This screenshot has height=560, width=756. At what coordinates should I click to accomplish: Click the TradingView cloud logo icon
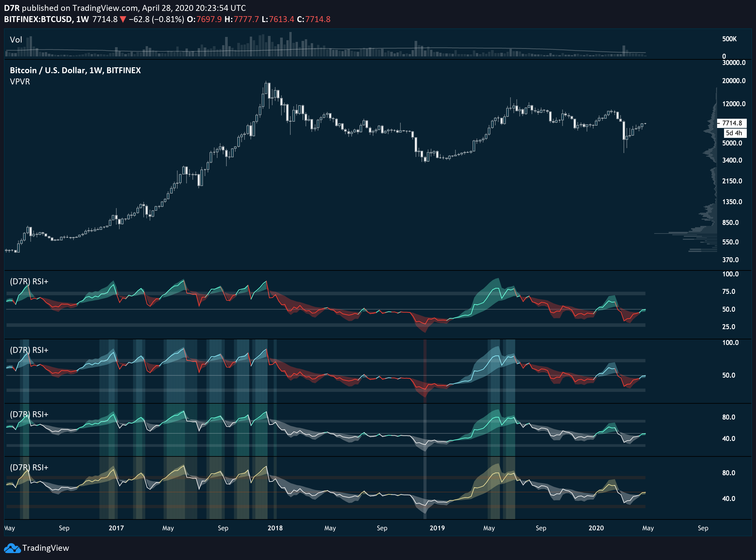pyautogui.click(x=12, y=548)
